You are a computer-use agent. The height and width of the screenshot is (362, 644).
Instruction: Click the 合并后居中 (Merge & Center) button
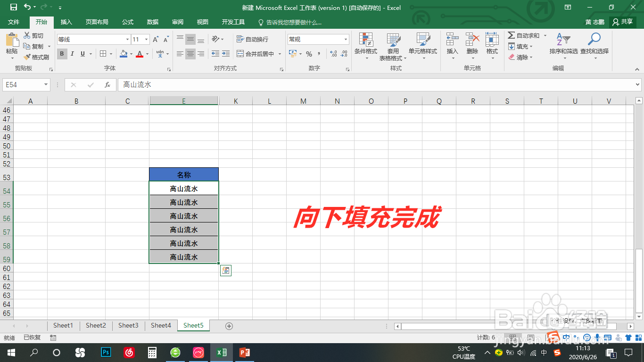point(257,54)
